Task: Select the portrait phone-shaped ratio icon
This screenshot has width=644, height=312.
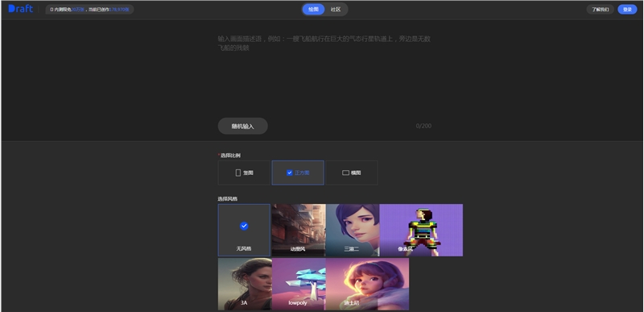Action: click(x=237, y=173)
